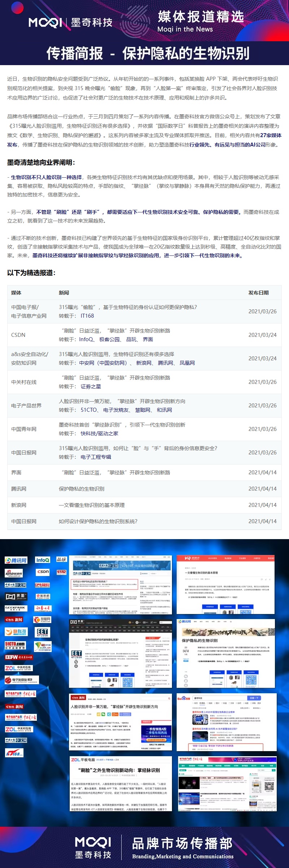The width and height of the screenshot is (289, 868).
Task: Click the 凤凰网 ifeng.com logo
Action: tap(43, 596)
